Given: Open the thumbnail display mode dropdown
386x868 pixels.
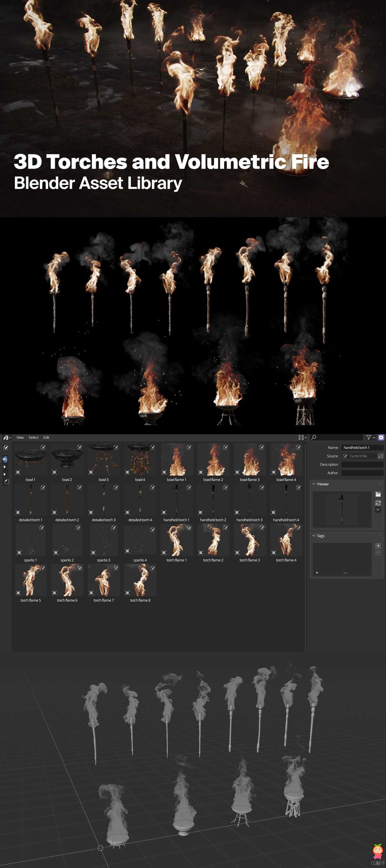Looking at the screenshot, I should pos(302,437).
